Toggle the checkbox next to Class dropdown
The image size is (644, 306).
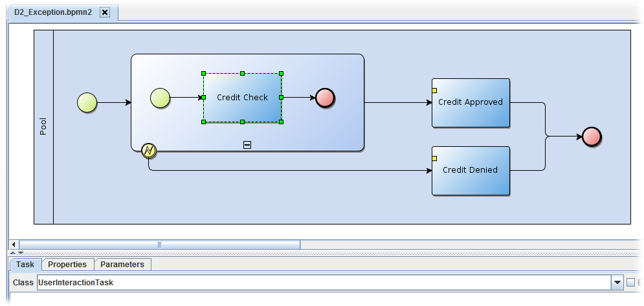[x=631, y=283]
